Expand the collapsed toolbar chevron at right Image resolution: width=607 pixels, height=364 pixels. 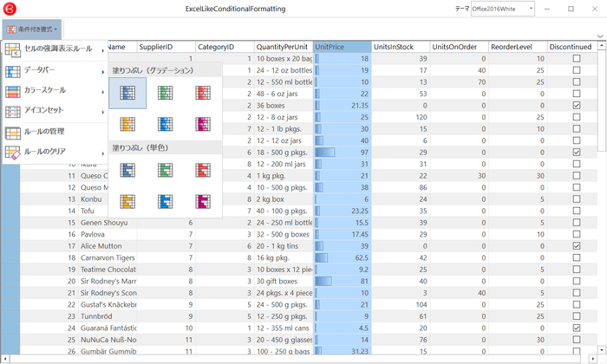coord(600,36)
